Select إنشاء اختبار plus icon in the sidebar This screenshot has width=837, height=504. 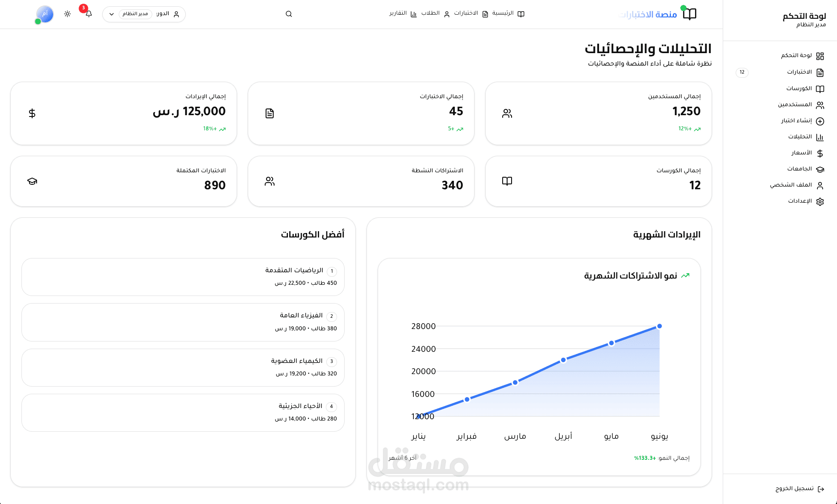click(x=820, y=121)
